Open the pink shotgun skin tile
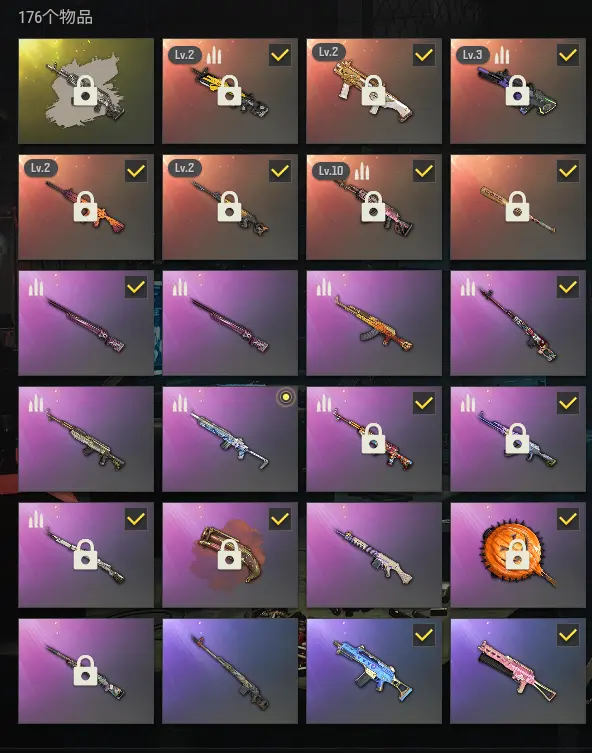Image resolution: width=592 pixels, height=753 pixels. (518, 671)
